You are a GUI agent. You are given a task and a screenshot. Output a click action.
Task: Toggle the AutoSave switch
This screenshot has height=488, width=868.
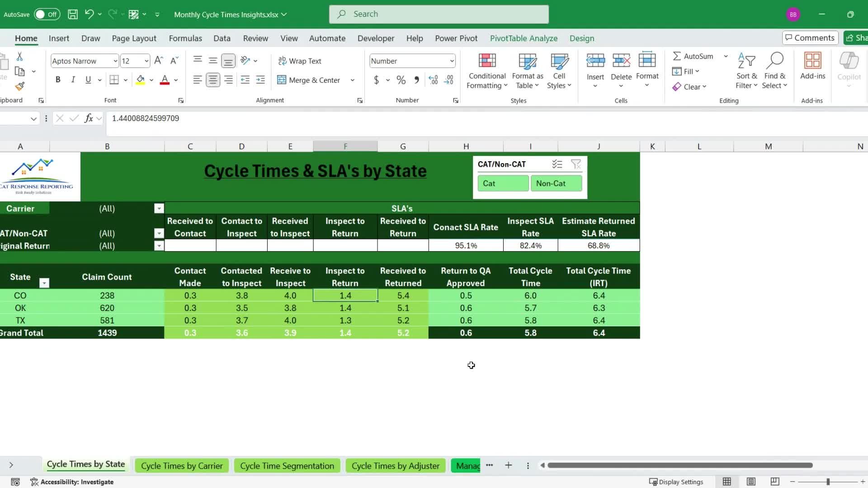coord(47,14)
